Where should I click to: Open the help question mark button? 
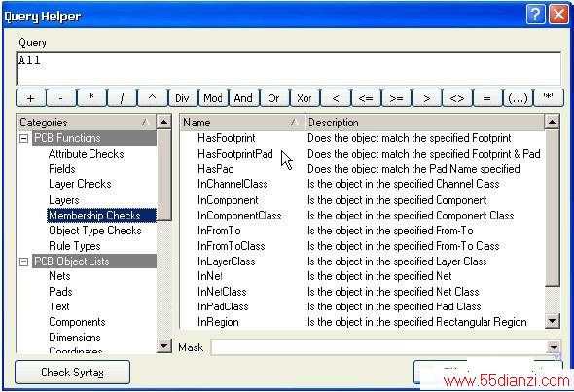pyautogui.click(x=535, y=15)
